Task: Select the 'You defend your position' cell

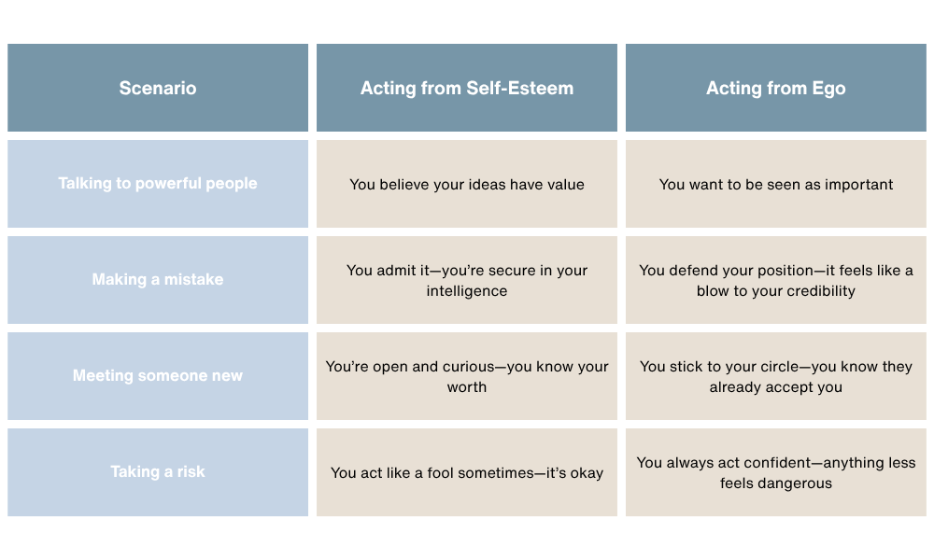Action: pyautogui.click(x=775, y=280)
